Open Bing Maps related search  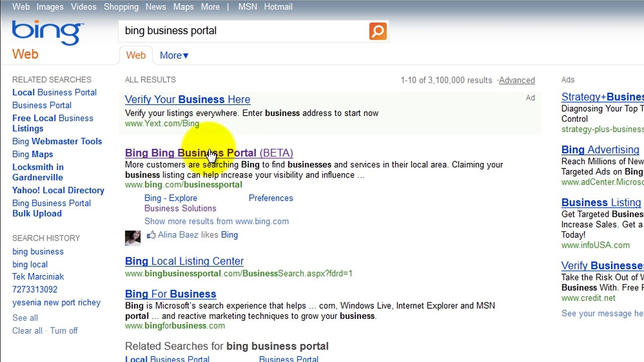pos(33,154)
